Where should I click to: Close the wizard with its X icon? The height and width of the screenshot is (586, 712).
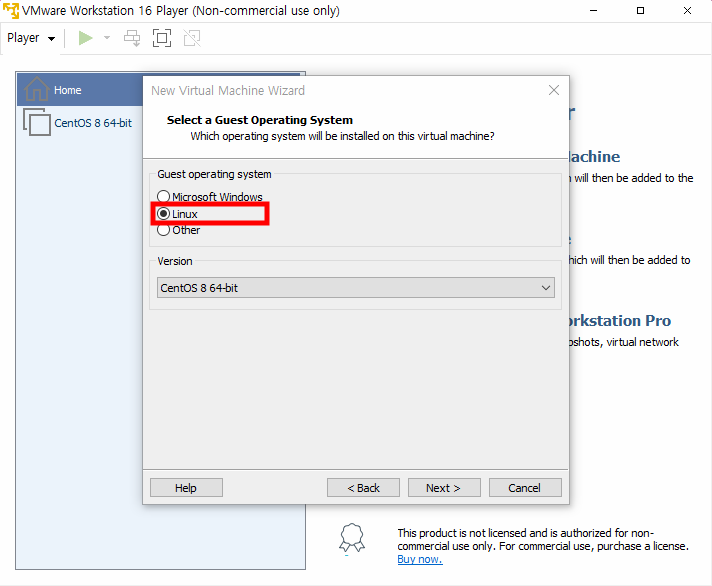tap(554, 90)
